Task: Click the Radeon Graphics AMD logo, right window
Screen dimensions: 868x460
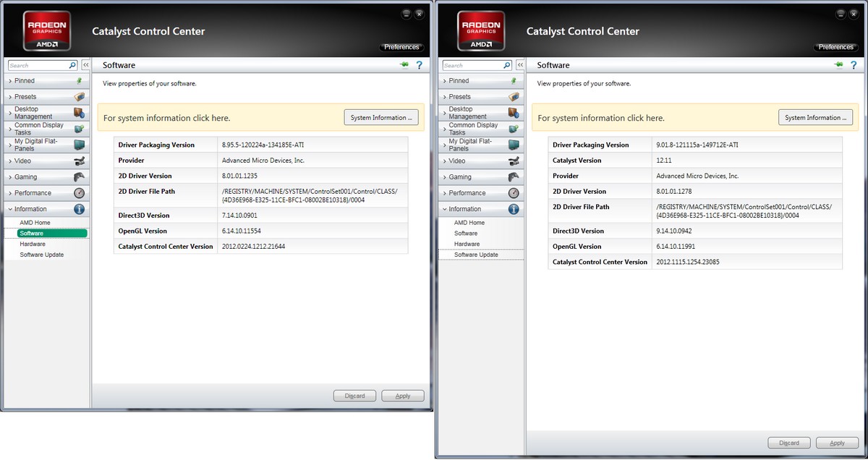Action: pyautogui.click(x=482, y=32)
